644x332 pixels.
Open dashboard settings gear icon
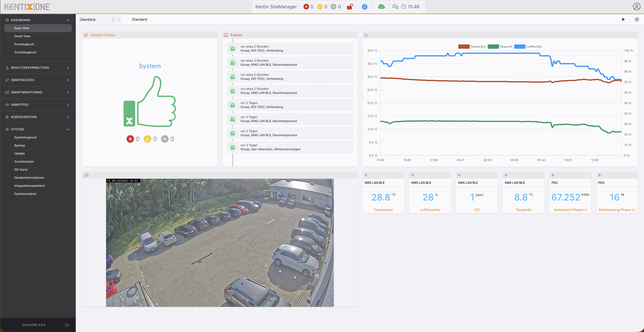pos(637,20)
